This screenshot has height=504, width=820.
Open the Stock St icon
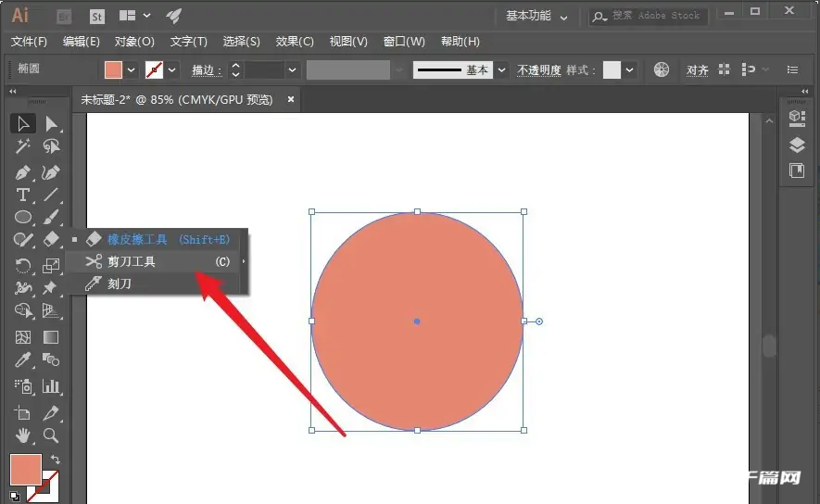[96, 17]
